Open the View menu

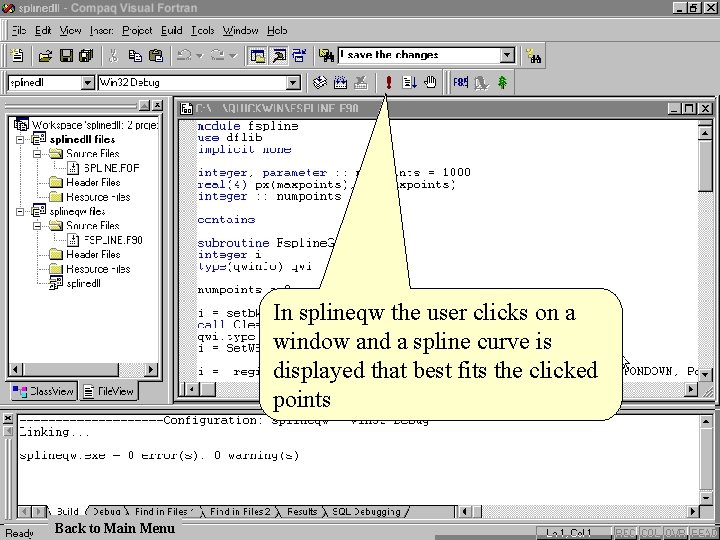tap(70, 31)
